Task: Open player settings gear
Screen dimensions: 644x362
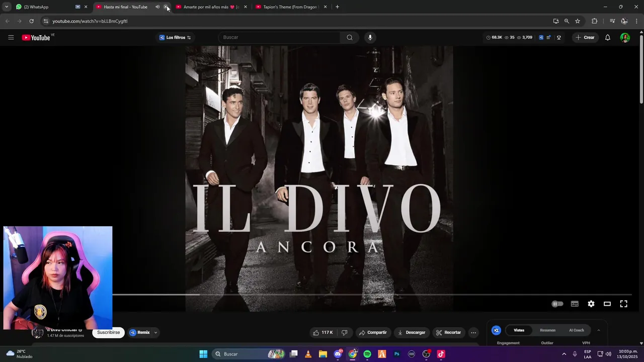Action: coord(591,304)
